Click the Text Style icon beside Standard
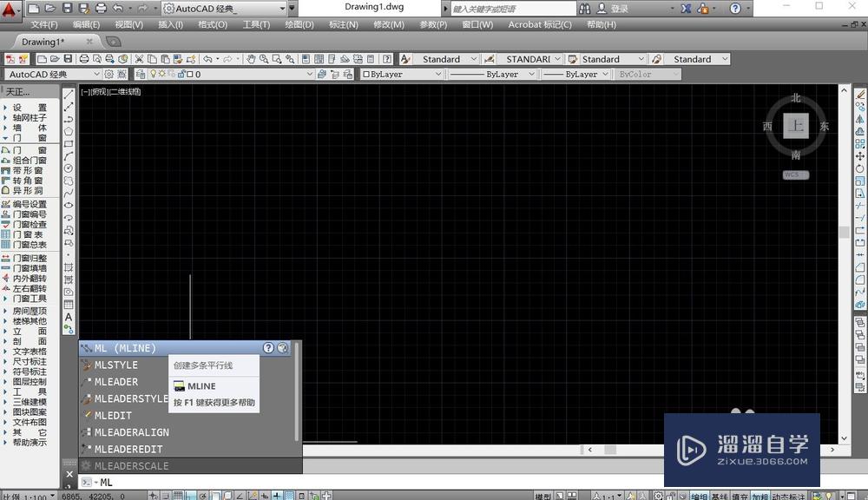Image resolution: width=868 pixels, height=500 pixels. click(405, 59)
